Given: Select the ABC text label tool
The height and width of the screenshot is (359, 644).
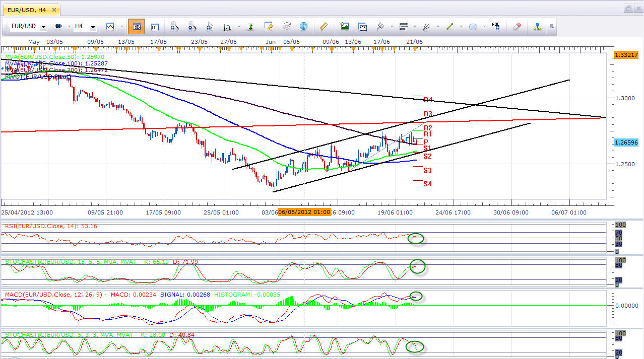Looking at the screenshot, I should point(496,26).
